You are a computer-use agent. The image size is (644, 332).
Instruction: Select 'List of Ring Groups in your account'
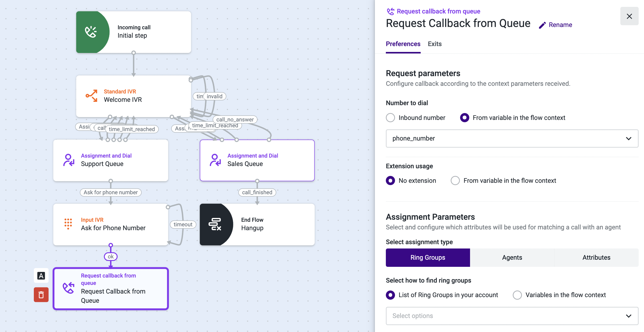[390, 295]
